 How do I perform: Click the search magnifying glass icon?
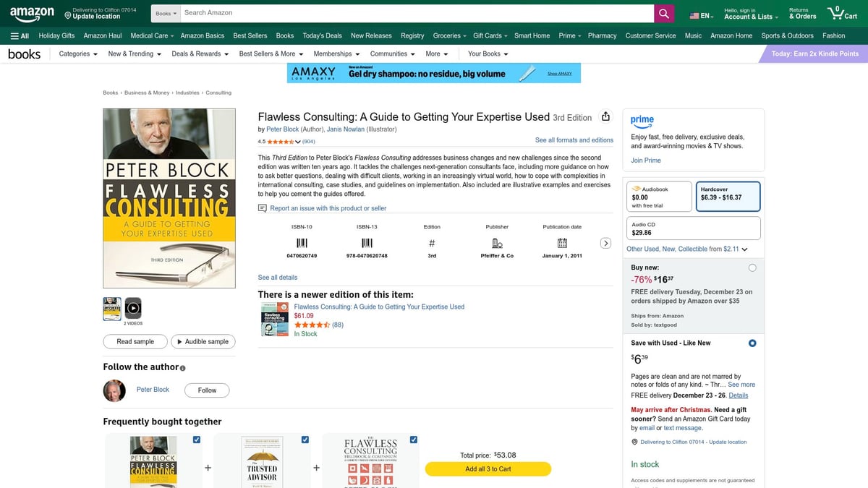pyautogui.click(x=663, y=12)
